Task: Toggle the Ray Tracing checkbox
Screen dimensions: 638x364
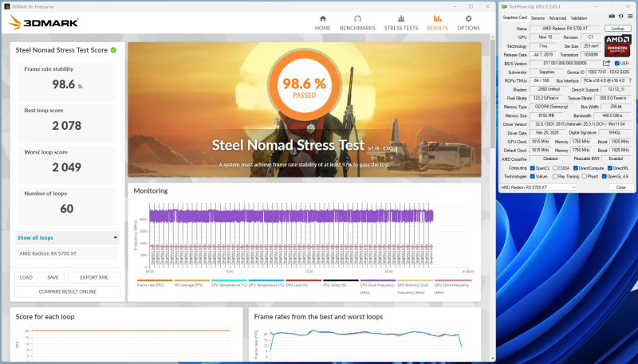Action: pyautogui.click(x=555, y=176)
